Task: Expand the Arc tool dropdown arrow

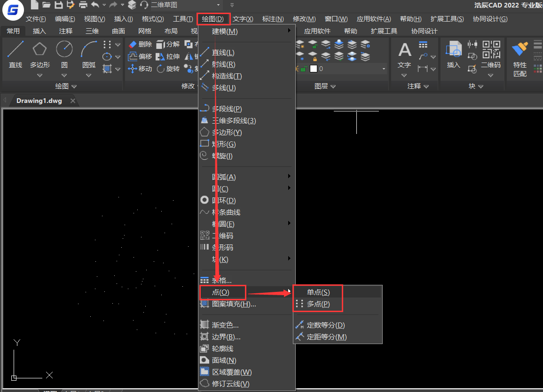Action: tap(89, 75)
